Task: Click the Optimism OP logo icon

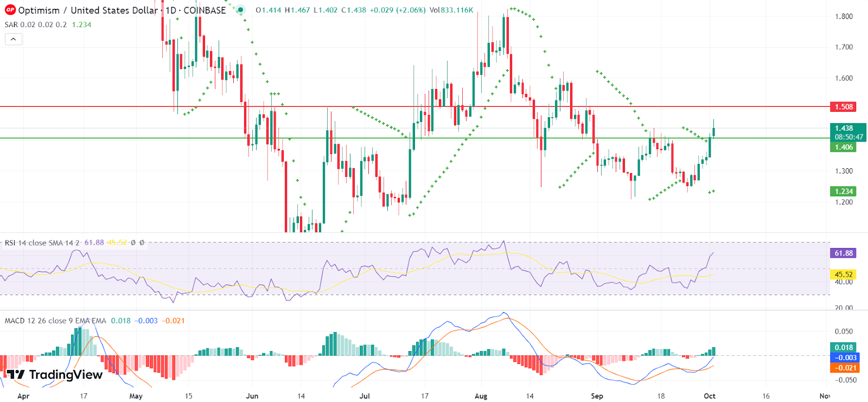Action: tap(10, 10)
